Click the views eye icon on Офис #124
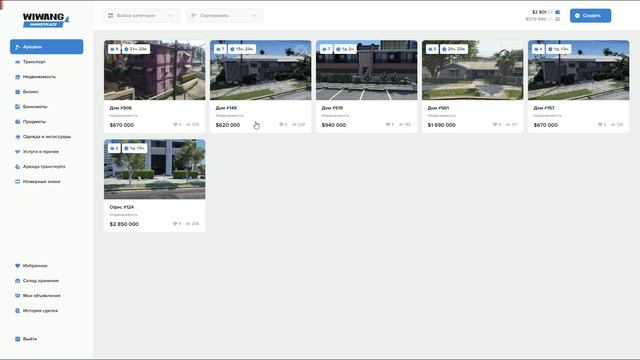 (x=188, y=224)
